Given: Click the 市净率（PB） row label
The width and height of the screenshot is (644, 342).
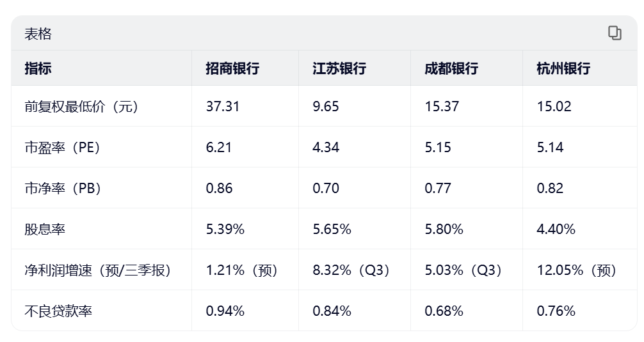Looking at the screenshot, I should pyautogui.click(x=63, y=188).
